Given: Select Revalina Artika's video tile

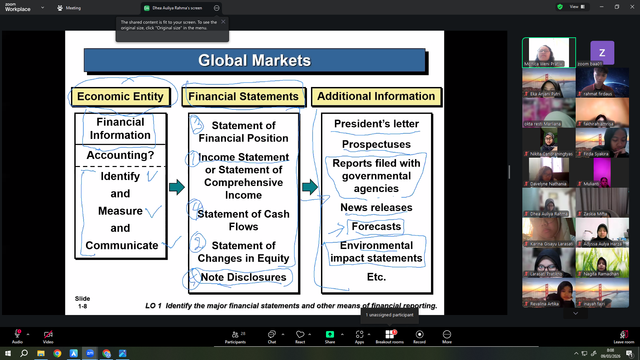Looking at the screenshot, I should tap(549, 293).
